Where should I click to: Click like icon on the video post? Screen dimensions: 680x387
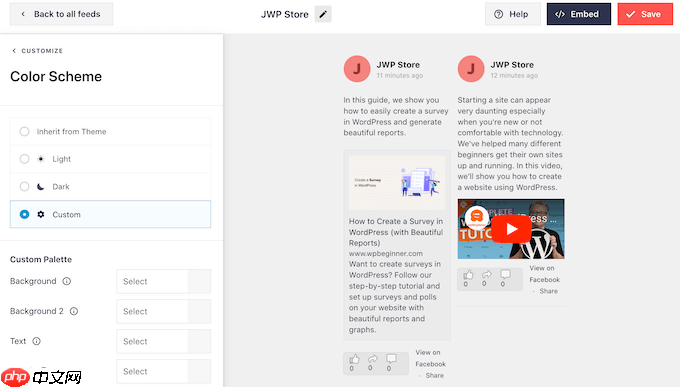pyautogui.click(x=468, y=275)
